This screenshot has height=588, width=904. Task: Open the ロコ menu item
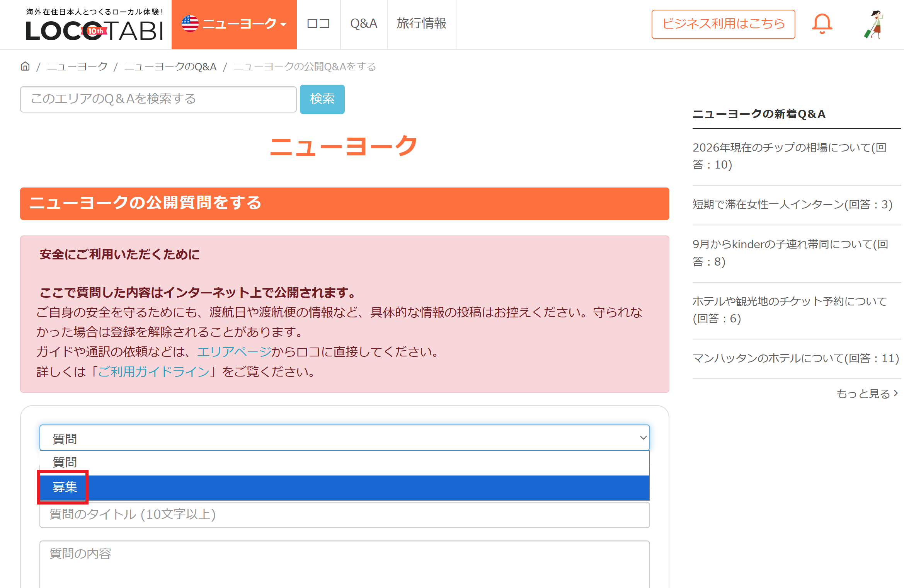[x=318, y=24]
